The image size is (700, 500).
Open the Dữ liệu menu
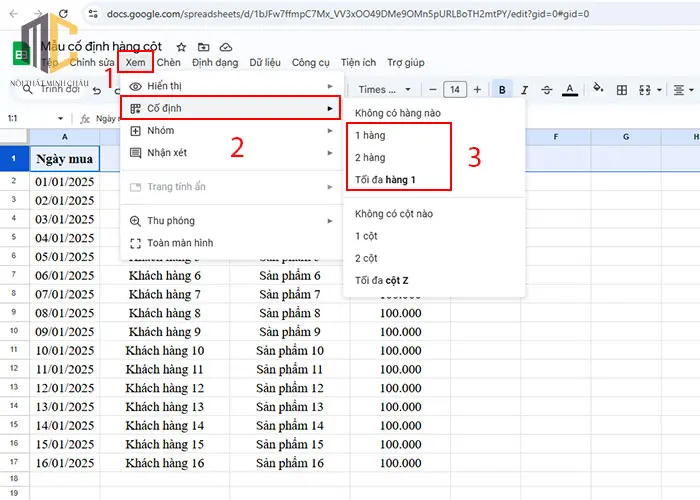point(265,62)
